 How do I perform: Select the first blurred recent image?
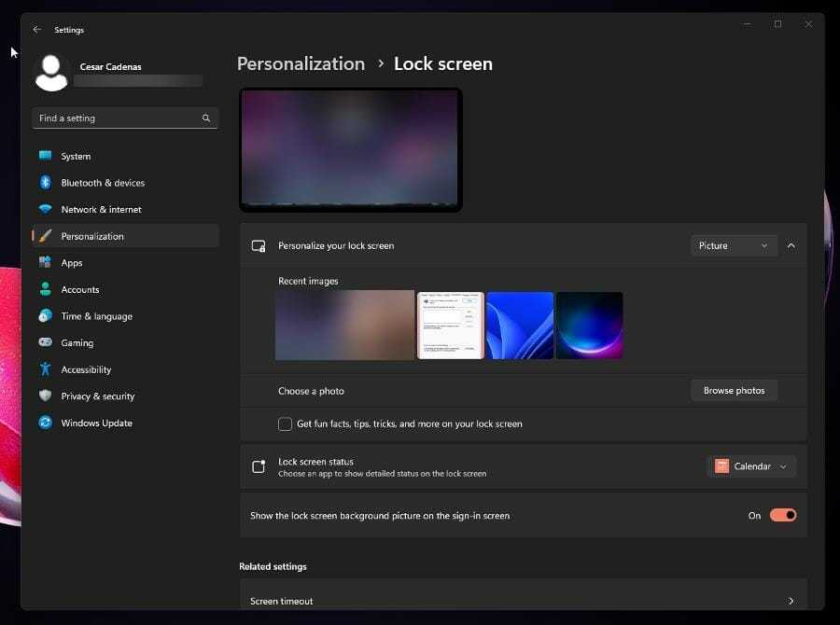pos(344,325)
